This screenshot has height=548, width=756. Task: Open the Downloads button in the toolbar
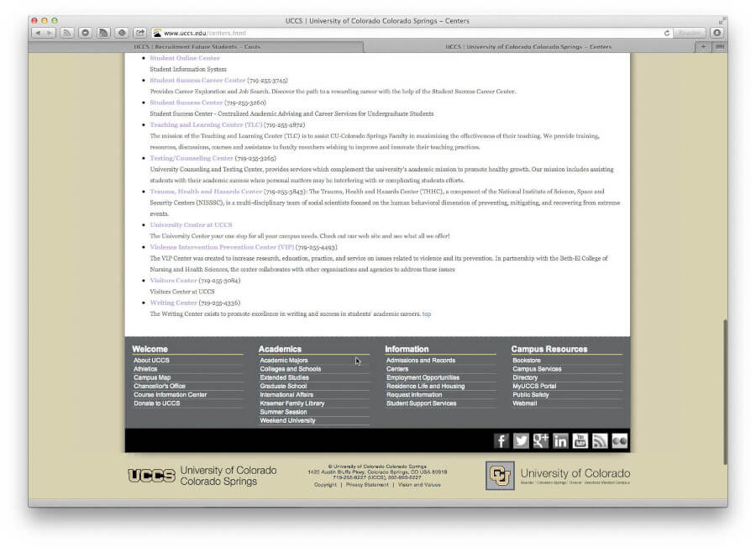click(x=717, y=33)
